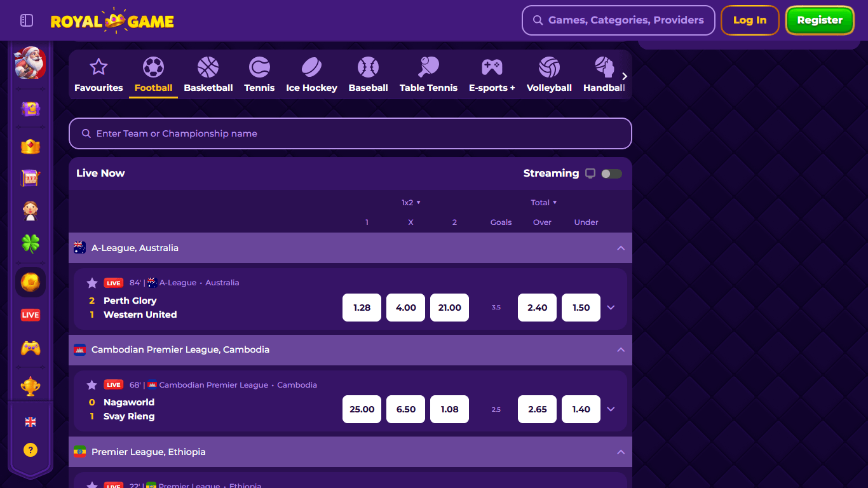Click the Register button

pos(820,20)
